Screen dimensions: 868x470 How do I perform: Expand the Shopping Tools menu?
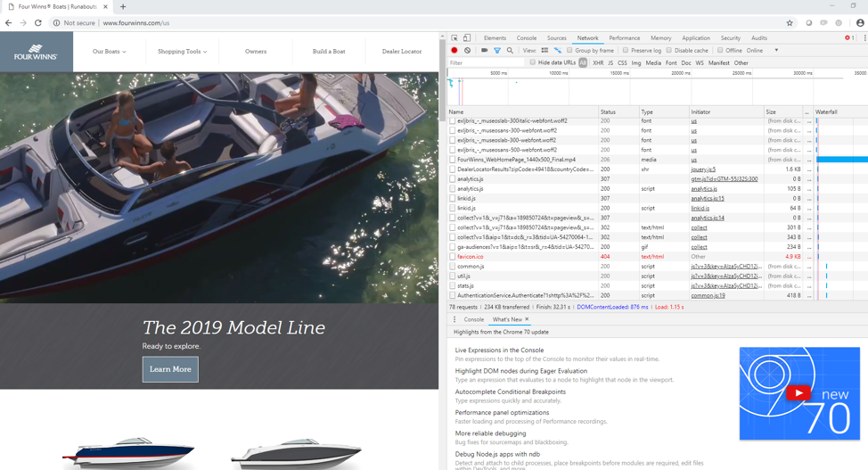(182, 52)
